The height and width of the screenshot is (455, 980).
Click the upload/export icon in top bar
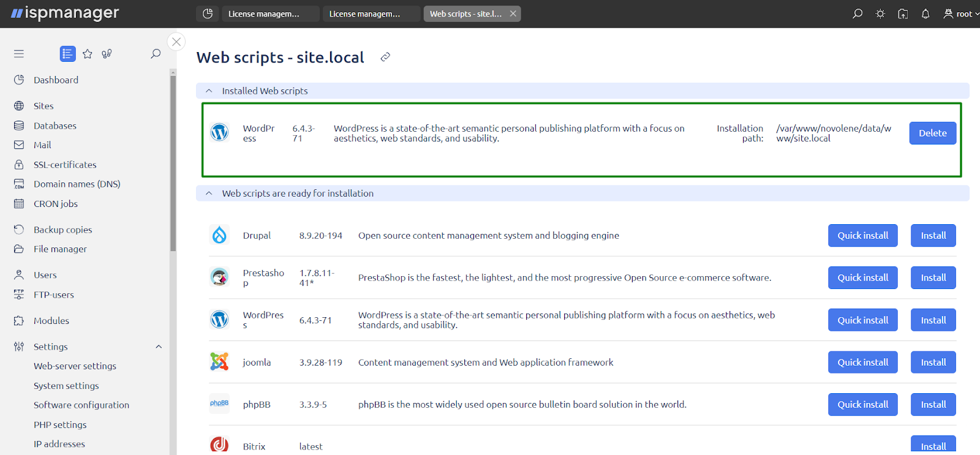(x=903, y=13)
